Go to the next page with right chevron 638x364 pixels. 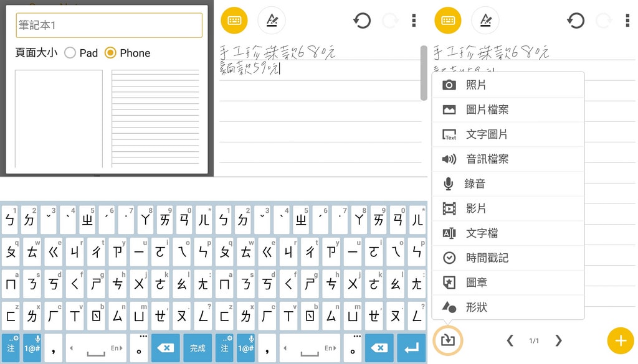pyautogui.click(x=558, y=340)
